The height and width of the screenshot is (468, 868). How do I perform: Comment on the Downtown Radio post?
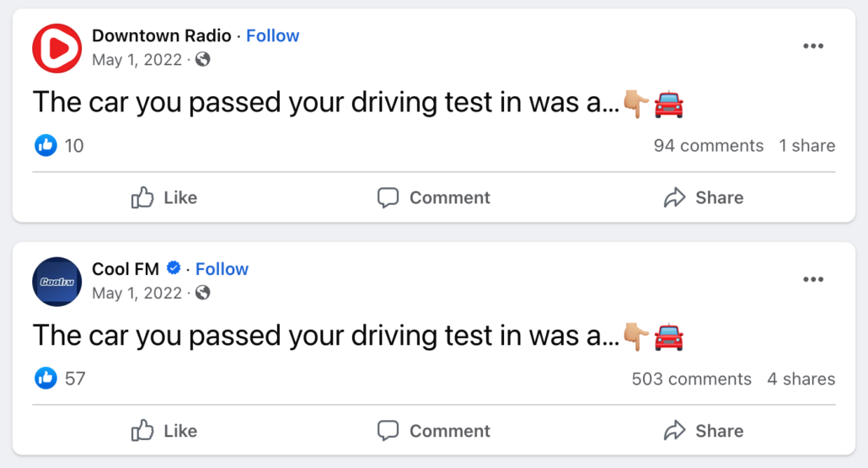[x=433, y=198]
